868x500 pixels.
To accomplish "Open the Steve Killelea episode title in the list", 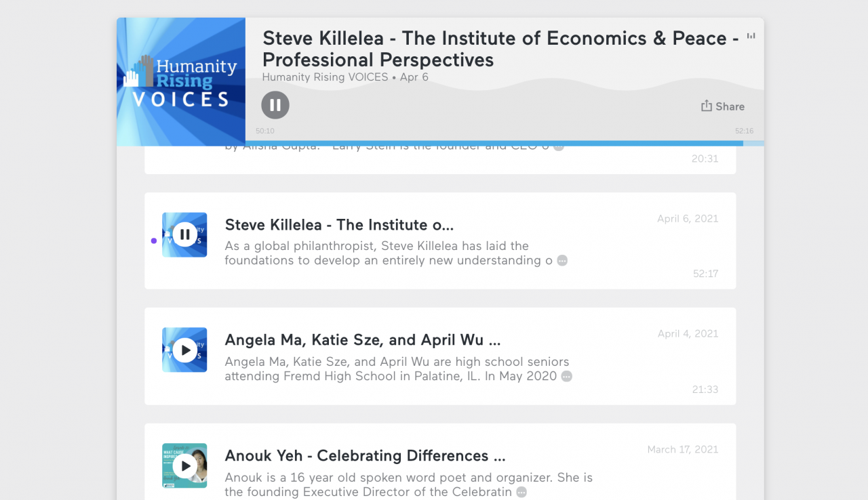I will click(x=339, y=225).
